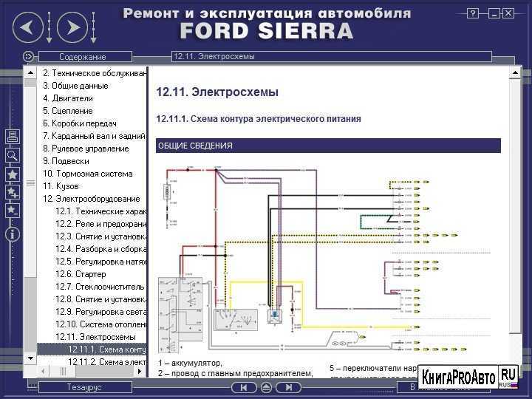Open back history dropdown arrow
The image size is (532, 399).
50,28
